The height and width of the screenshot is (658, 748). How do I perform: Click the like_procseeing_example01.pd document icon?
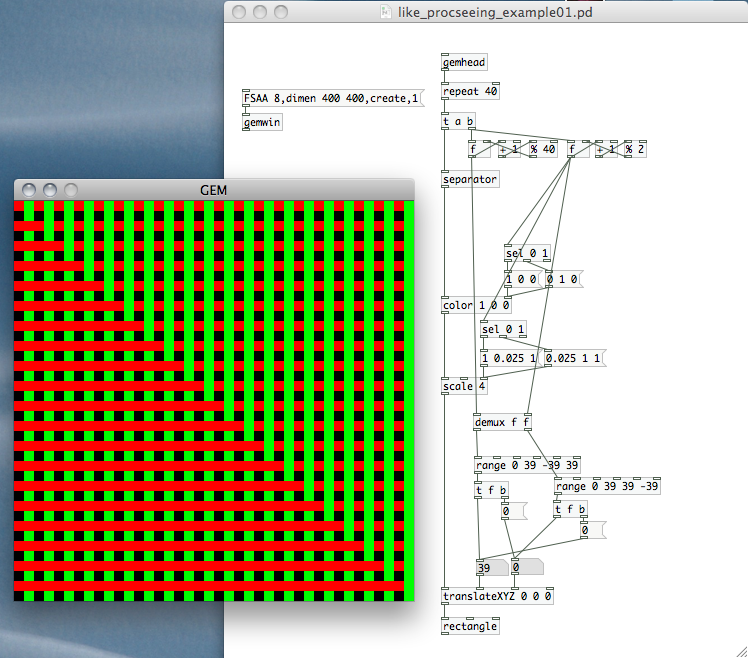tap(385, 12)
